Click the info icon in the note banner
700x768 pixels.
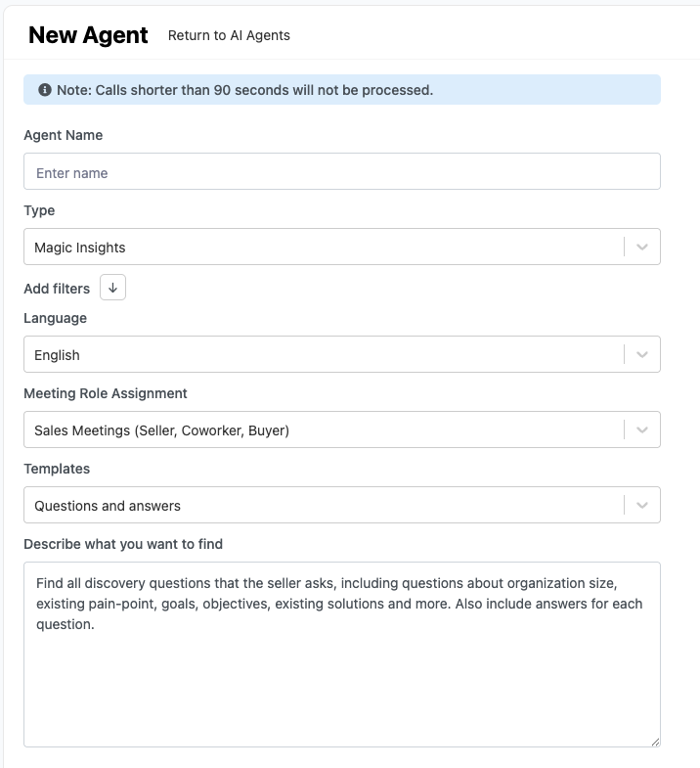tap(44, 90)
